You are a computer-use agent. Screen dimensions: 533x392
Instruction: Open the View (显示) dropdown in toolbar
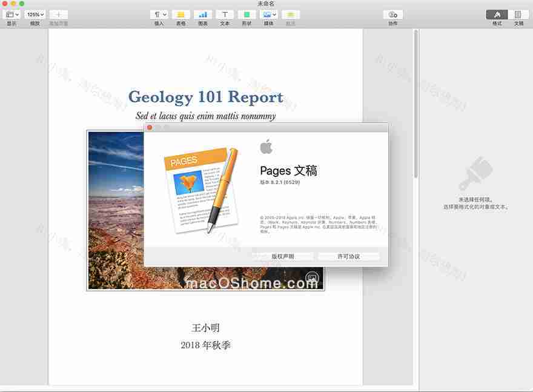(x=12, y=15)
